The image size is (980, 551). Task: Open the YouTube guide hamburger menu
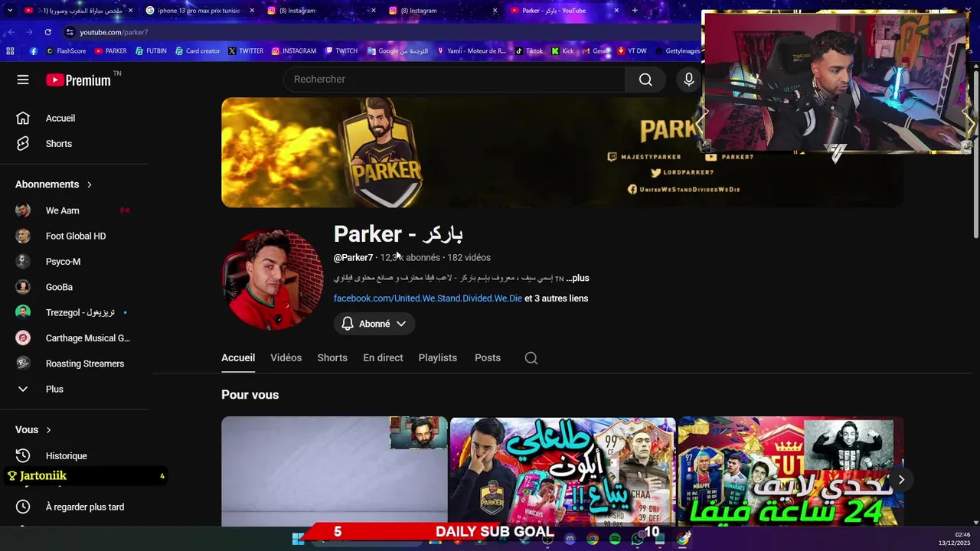click(x=23, y=80)
